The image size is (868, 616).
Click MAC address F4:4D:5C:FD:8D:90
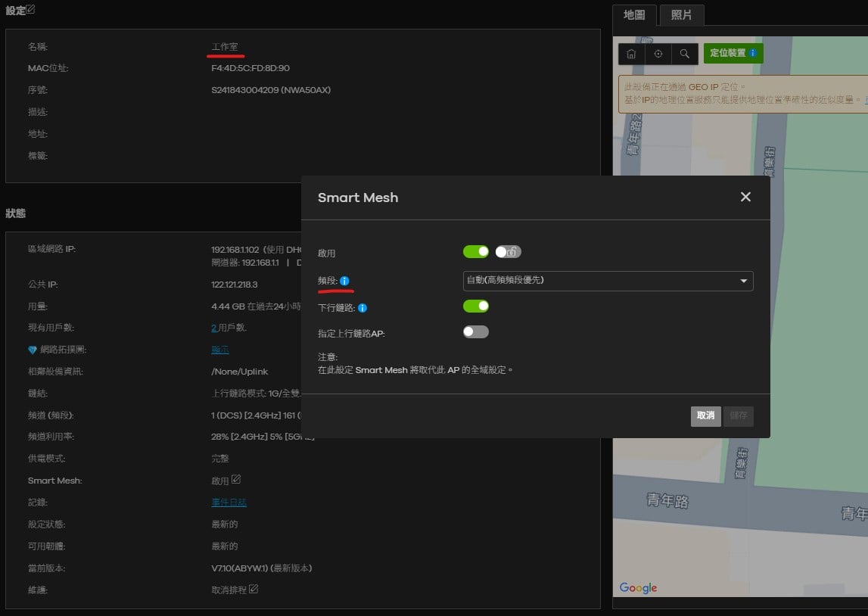click(250, 68)
